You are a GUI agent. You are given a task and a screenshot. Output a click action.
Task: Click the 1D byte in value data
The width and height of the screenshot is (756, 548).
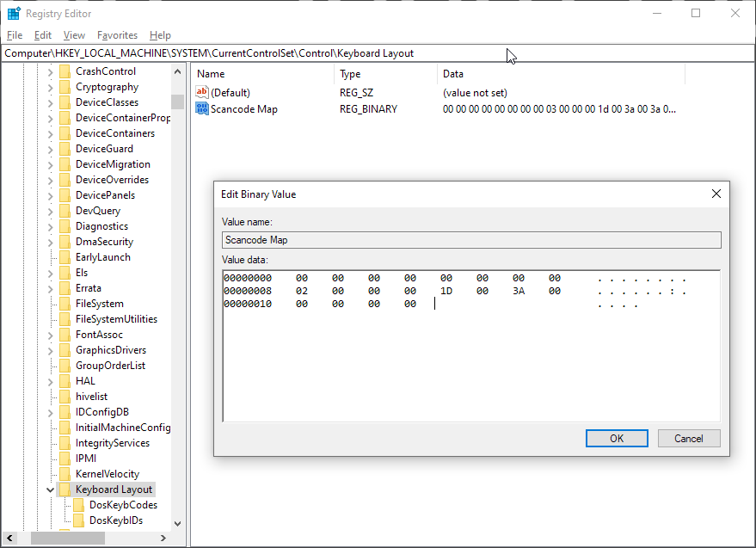(446, 291)
